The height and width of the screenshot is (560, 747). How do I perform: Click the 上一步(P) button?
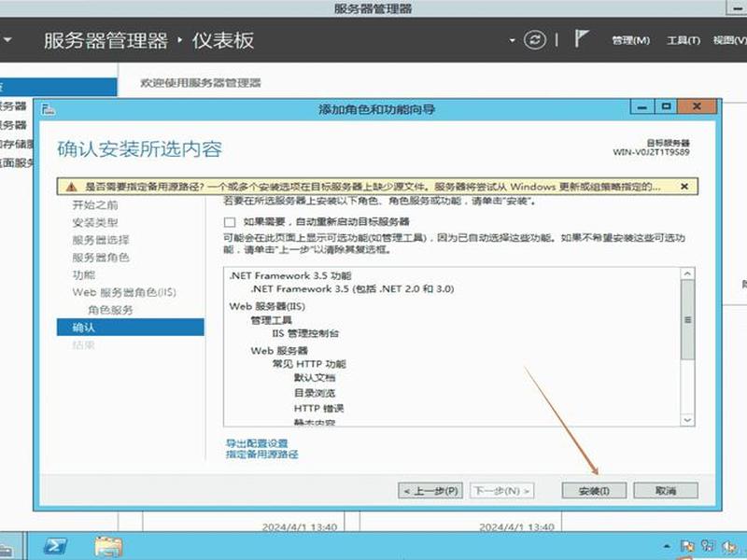(430, 491)
